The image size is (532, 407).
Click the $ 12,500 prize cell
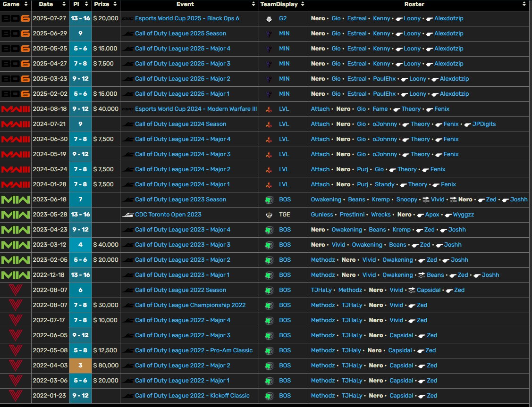pos(106,350)
